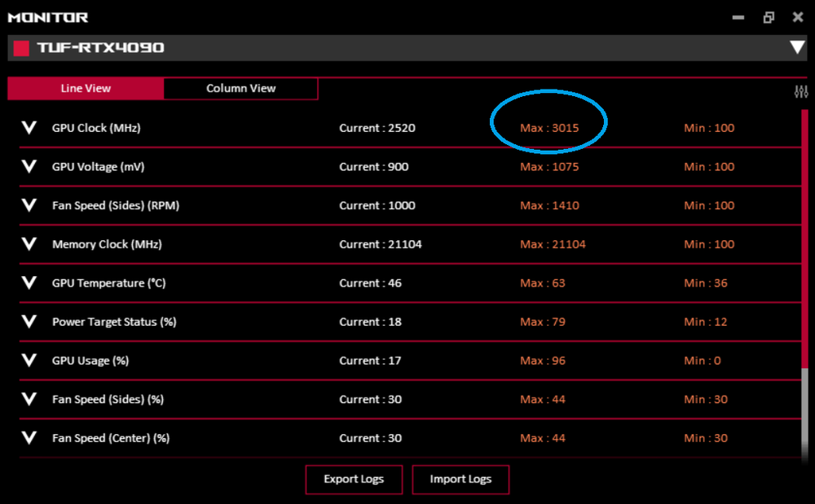Image resolution: width=815 pixels, height=504 pixels.
Task: Click the Export Logs button
Action: 354,480
